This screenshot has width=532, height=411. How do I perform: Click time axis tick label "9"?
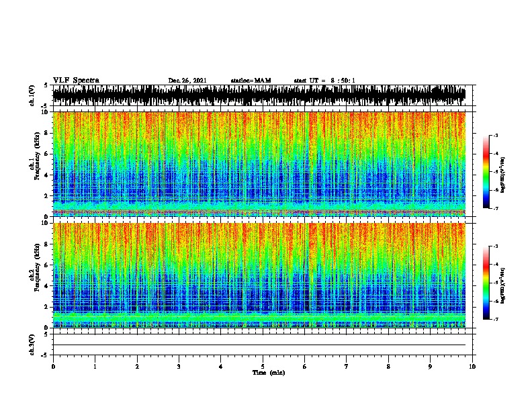pyautogui.click(x=430, y=367)
